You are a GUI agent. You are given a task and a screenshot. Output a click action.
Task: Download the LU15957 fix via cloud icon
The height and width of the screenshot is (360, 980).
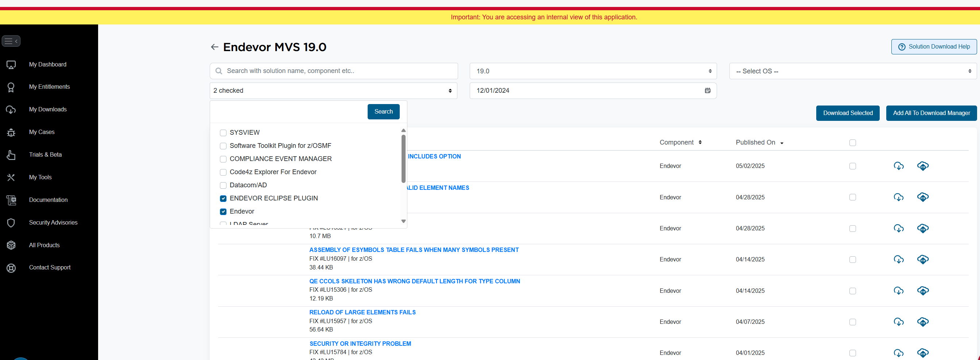[x=899, y=322]
